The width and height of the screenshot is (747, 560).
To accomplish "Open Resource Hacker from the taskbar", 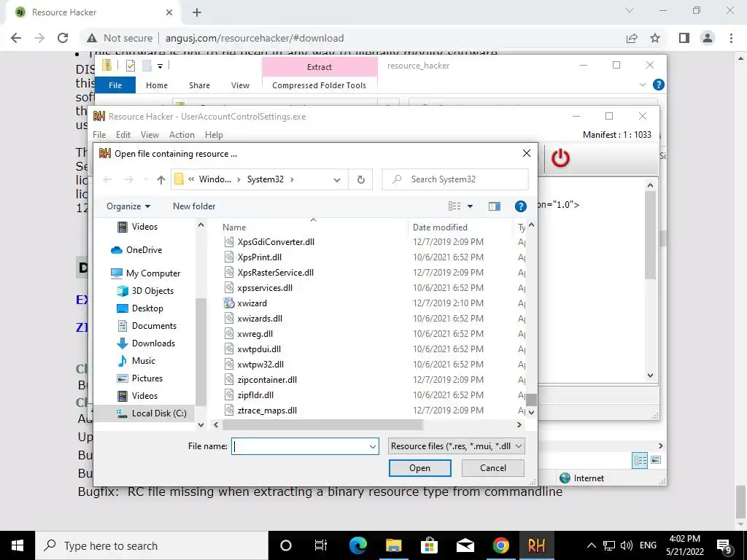I will (x=536, y=545).
